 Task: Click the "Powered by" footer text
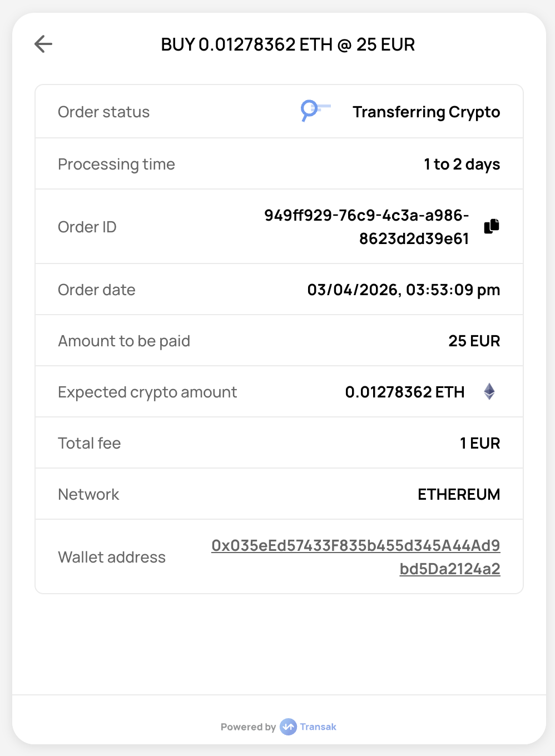[x=248, y=727]
